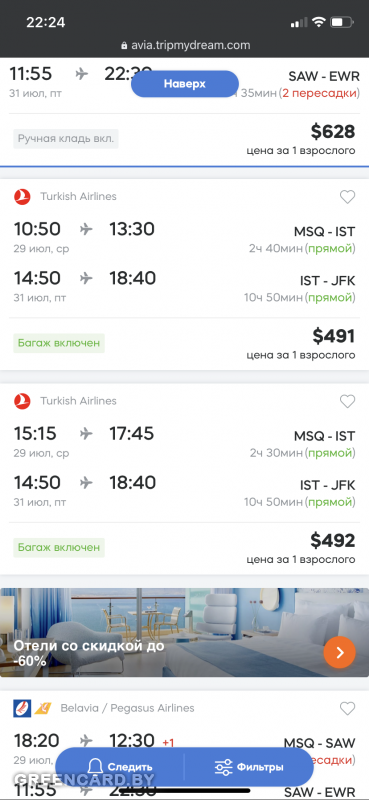Open the Отели со скидкой hotel banner
This screenshot has height=800, width=369.
(x=185, y=633)
